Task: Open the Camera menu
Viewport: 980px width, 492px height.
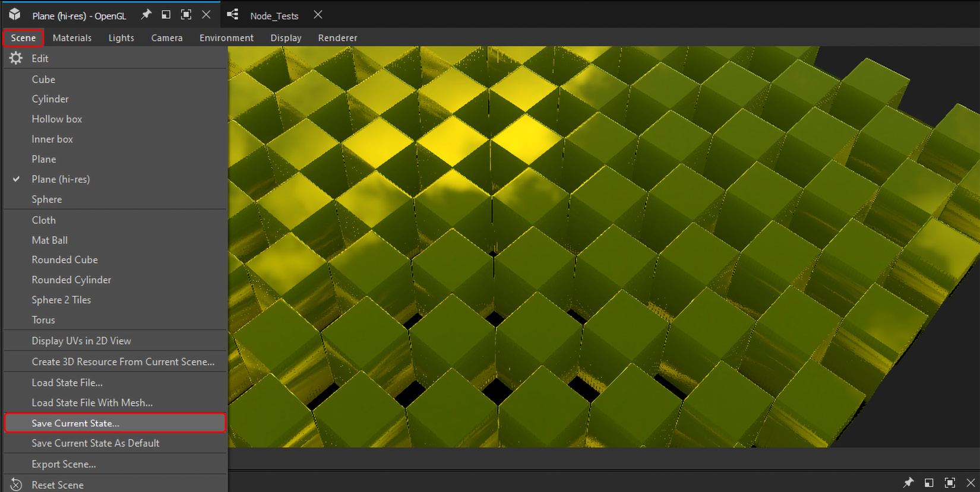Action: pyautogui.click(x=167, y=37)
